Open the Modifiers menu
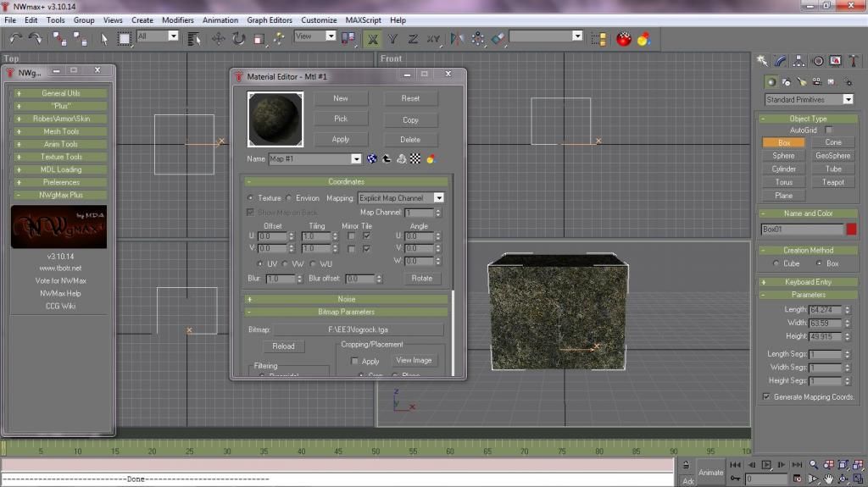This screenshot has height=487, width=868. pyautogui.click(x=177, y=19)
